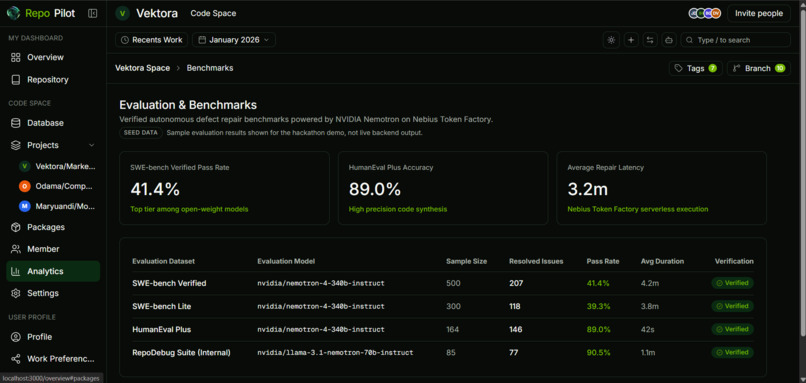Viewport: 806px width, 383px height.
Task: Click the Recents Work clock icon
Action: pyautogui.click(x=125, y=40)
